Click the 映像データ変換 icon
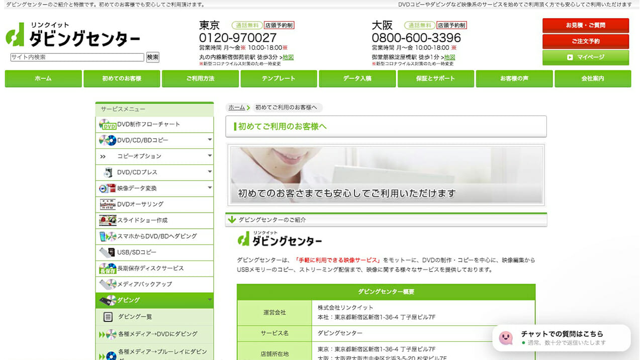Screen dimensions: 644x360 tap(107, 188)
